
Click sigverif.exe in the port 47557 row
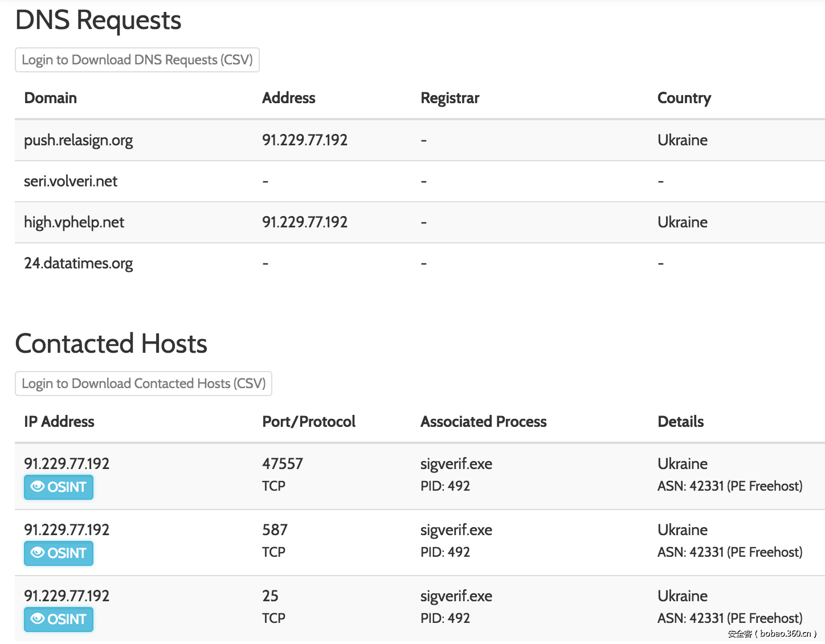coord(456,464)
